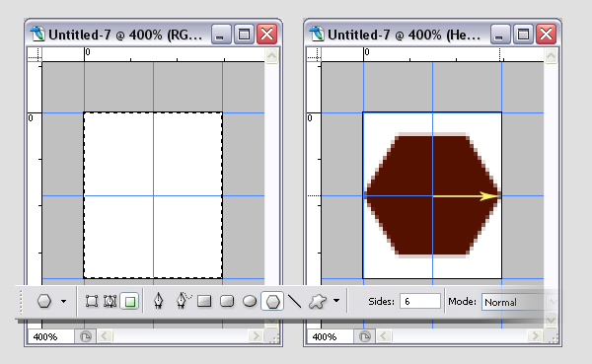Choose the Pen tool in options bar
592x364 pixels.
pyautogui.click(x=159, y=301)
